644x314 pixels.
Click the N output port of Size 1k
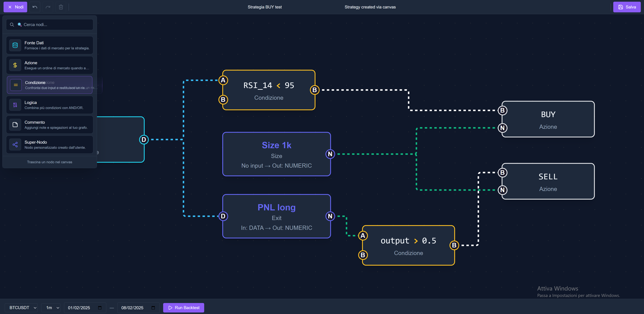coord(330,154)
